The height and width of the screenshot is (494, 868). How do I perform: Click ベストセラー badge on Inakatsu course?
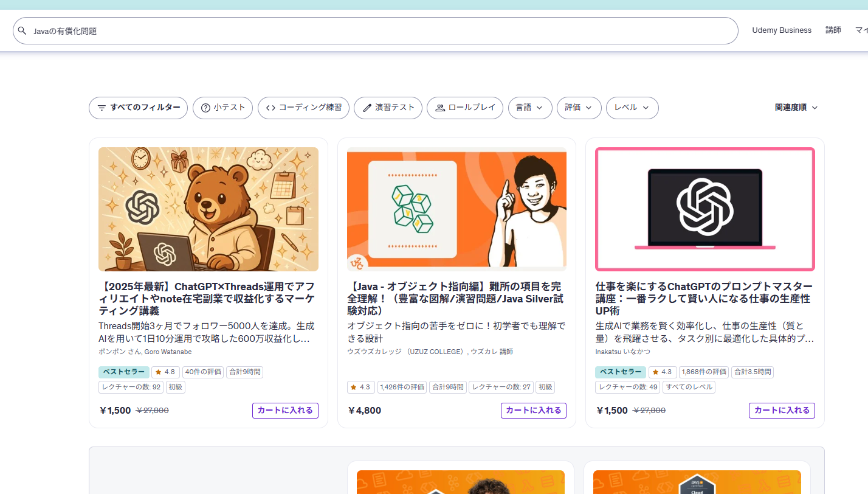click(x=621, y=372)
